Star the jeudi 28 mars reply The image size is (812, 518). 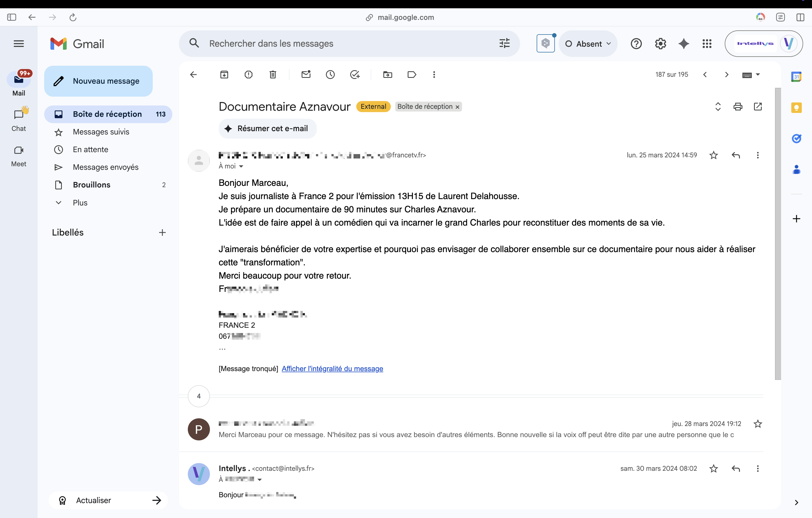(x=757, y=424)
